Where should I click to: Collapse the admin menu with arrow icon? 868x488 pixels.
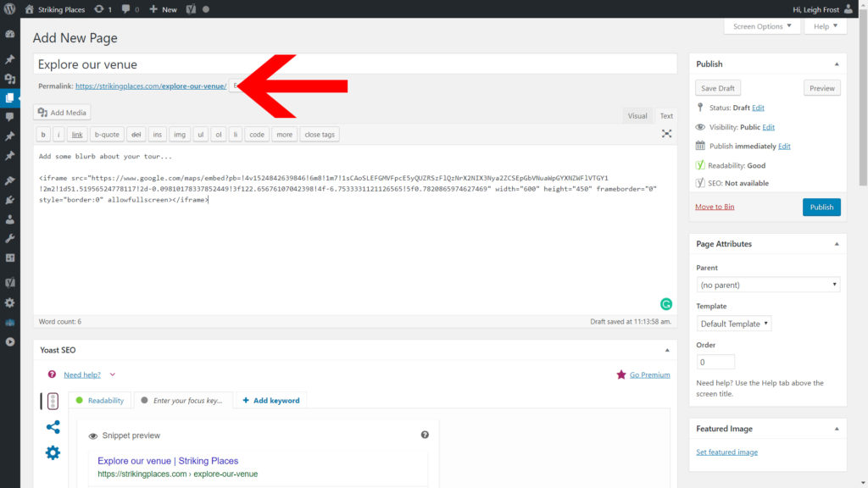[x=10, y=342]
